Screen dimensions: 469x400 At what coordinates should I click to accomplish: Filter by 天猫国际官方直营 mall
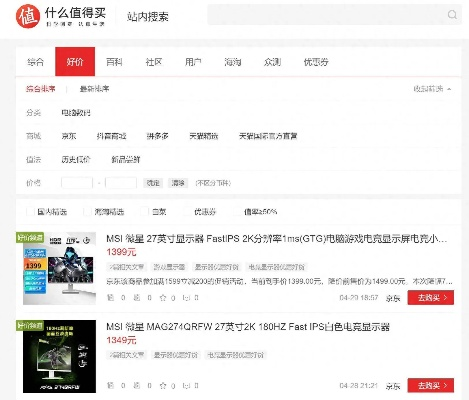point(268,136)
